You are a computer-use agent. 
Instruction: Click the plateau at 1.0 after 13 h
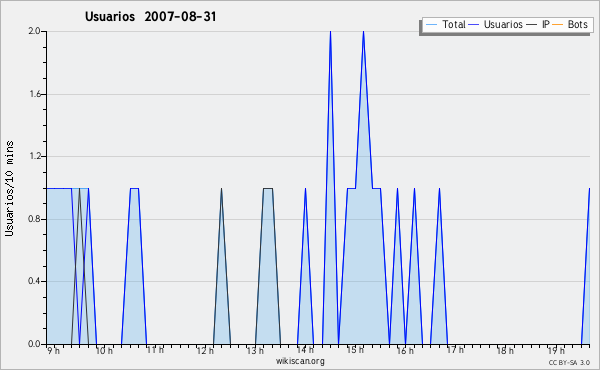point(268,188)
